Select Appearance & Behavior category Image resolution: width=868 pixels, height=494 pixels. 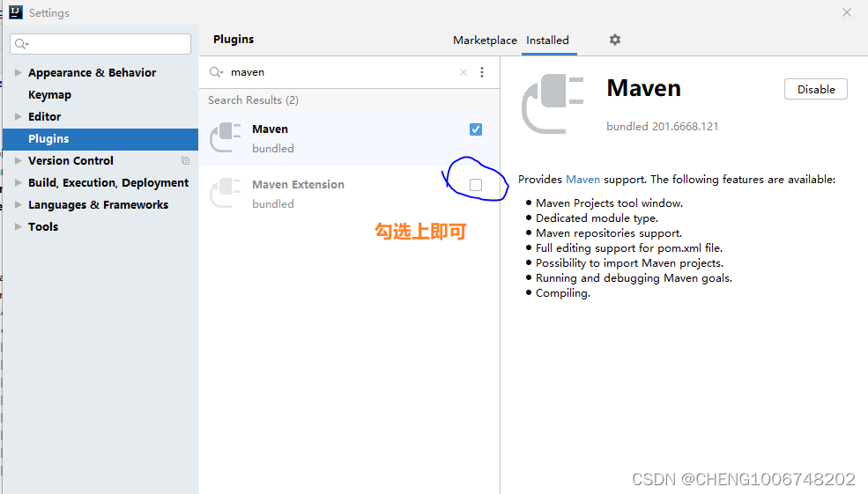pyautogui.click(x=92, y=72)
